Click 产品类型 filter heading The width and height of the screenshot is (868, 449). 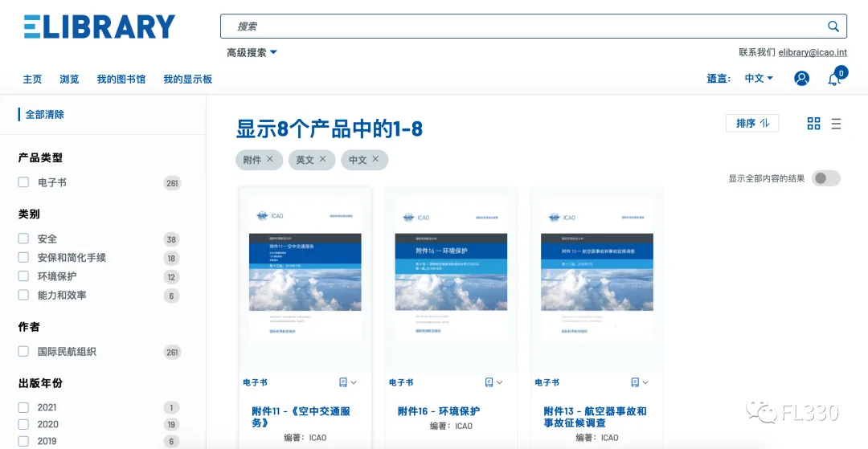(x=40, y=157)
